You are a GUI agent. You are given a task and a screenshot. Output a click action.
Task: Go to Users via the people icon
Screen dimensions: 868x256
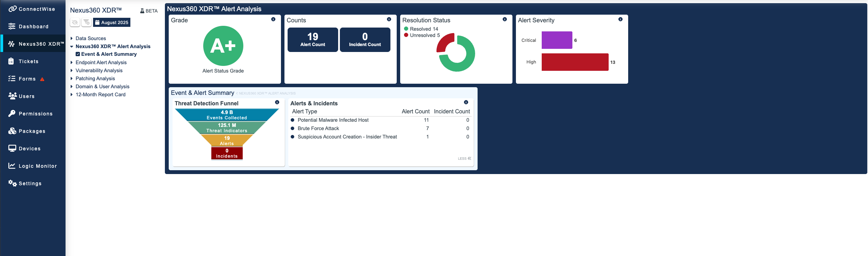[13, 96]
